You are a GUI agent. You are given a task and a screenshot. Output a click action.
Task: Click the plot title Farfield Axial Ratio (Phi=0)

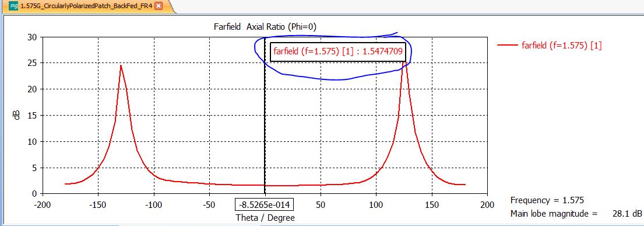coord(265,27)
